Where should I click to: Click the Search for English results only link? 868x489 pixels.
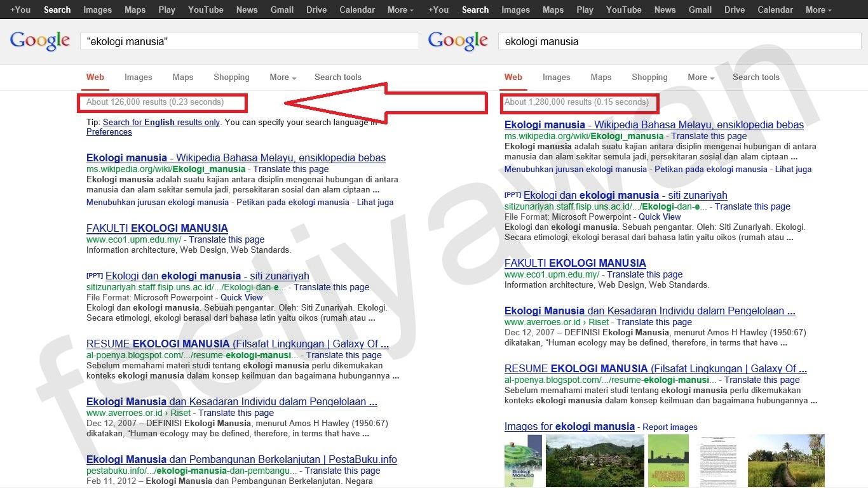pyautogui.click(x=161, y=122)
